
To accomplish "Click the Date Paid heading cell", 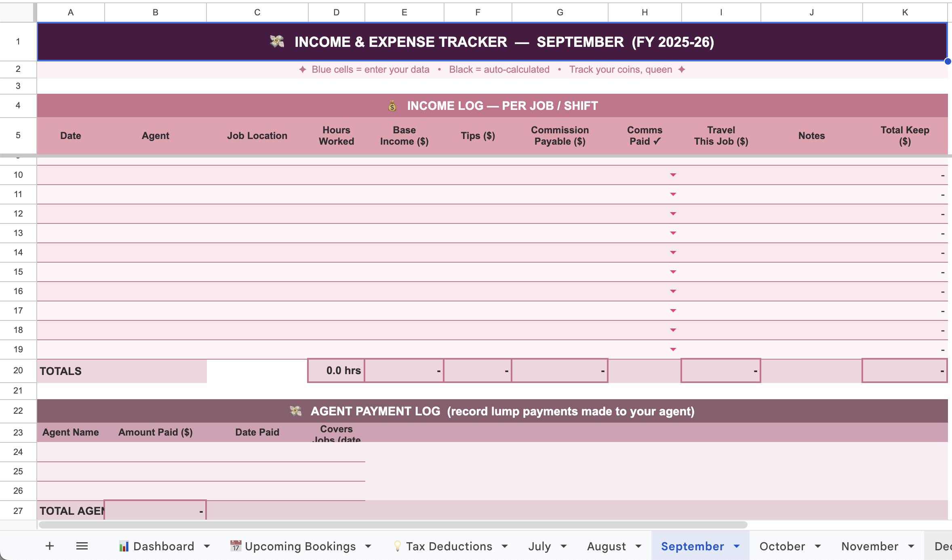I will [x=257, y=432].
